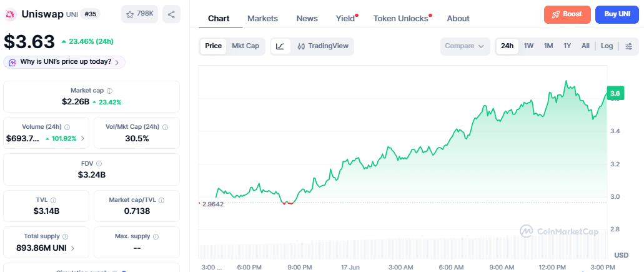The width and height of the screenshot is (644, 272).
Task: Click the Buy UNI button
Action: (617, 14)
